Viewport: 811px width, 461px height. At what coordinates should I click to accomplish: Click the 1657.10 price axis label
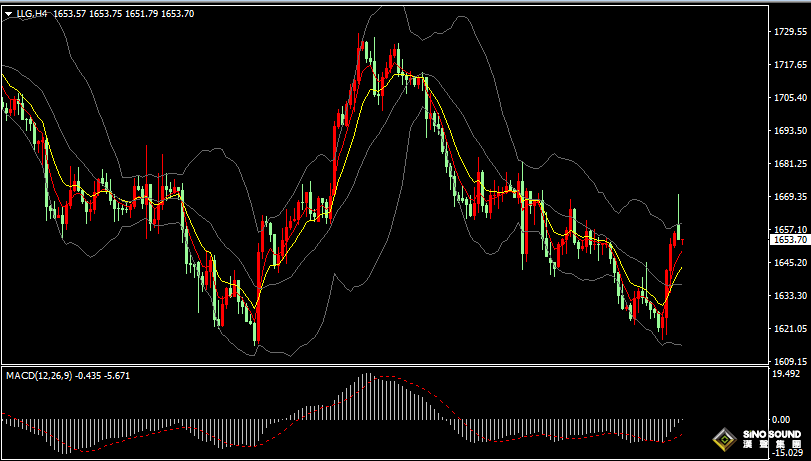pos(789,229)
